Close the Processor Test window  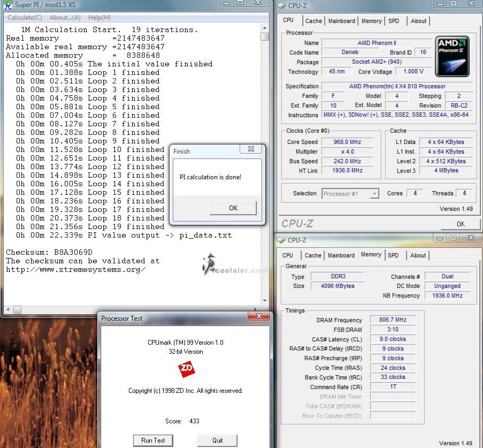[x=259, y=316]
